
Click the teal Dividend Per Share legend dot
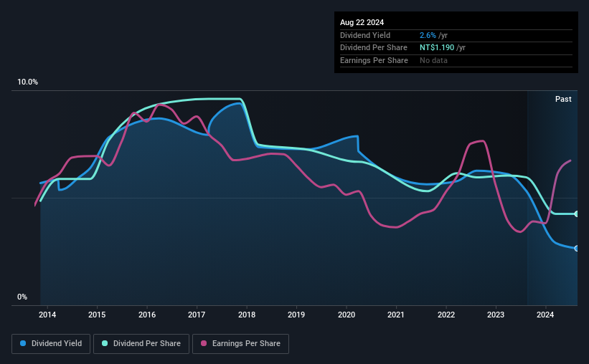click(105, 343)
